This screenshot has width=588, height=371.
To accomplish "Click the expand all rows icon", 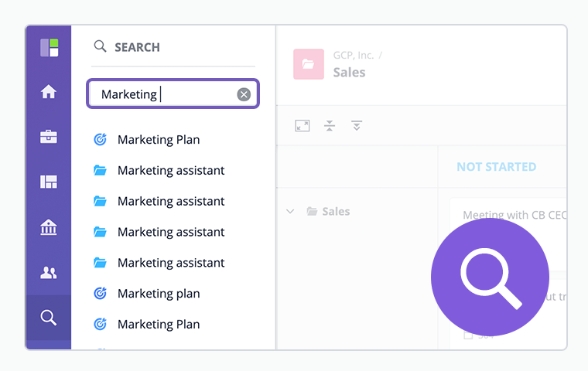I will point(356,125).
